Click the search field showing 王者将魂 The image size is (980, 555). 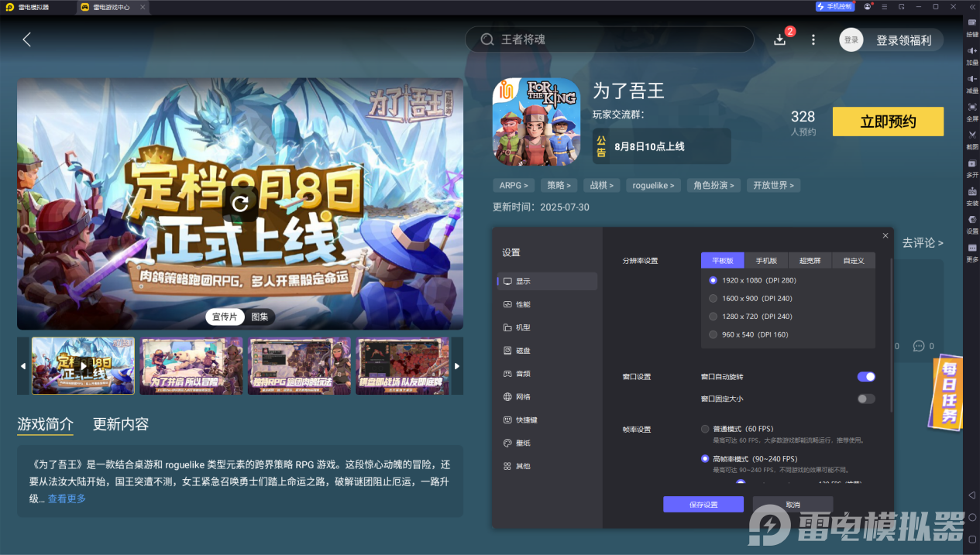(x=609, y=39)
